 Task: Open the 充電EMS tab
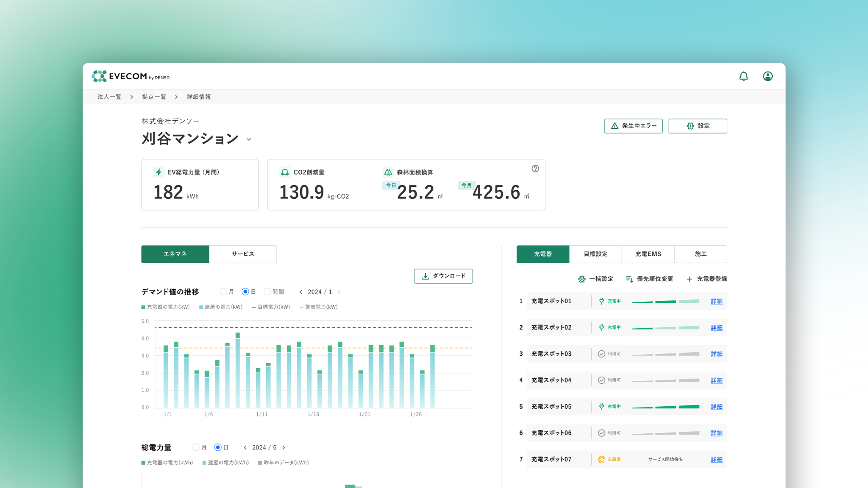tap(648, 254)
